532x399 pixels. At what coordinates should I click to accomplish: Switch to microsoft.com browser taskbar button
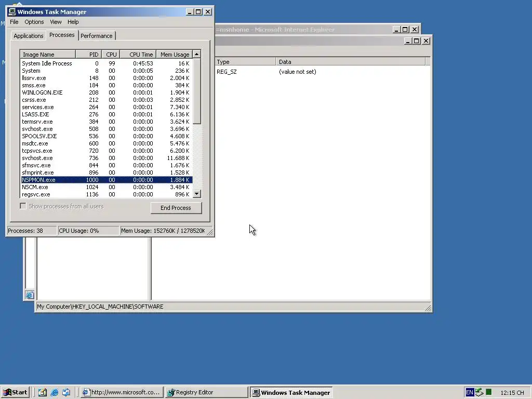click(122, 392)
